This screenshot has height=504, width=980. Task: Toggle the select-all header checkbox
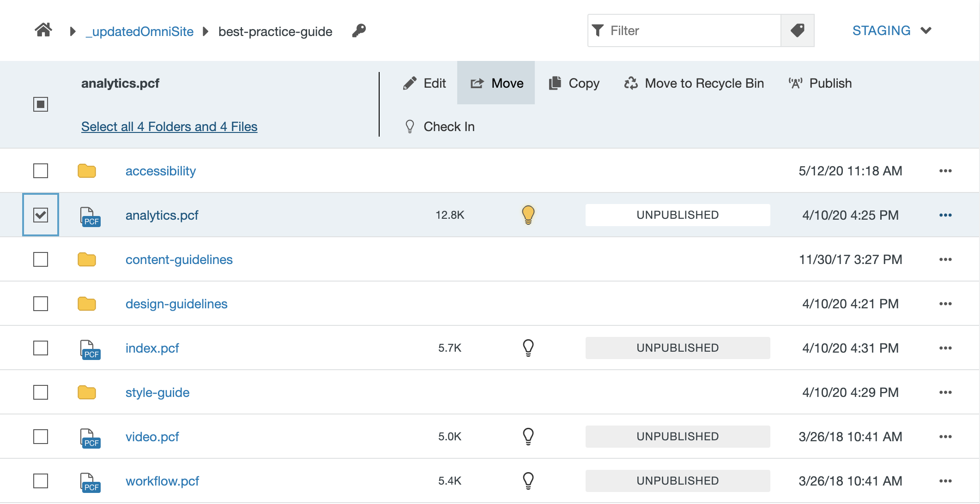pyautogui.click(x=41, y=104)
